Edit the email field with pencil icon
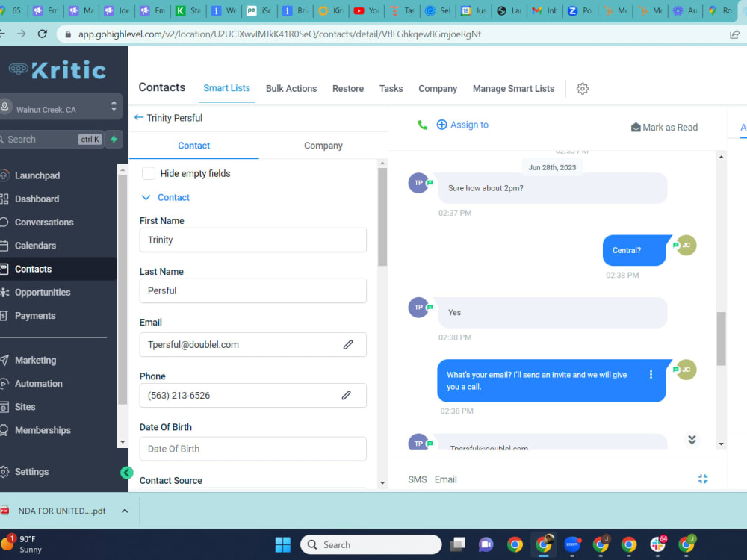The height and width of the screenshot is (560, 747). (x=348, y=344)
